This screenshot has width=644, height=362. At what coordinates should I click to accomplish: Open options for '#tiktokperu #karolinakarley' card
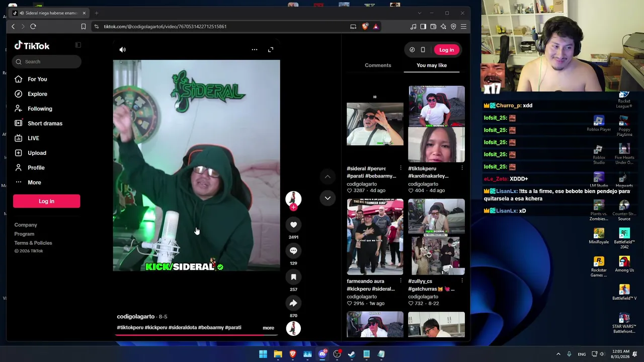coord(462,168)
